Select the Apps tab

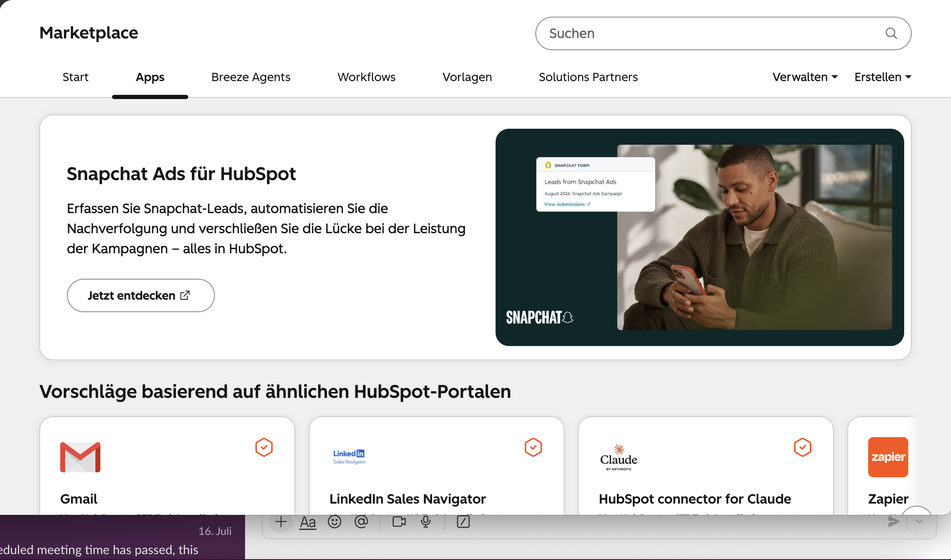pos(150,77)
